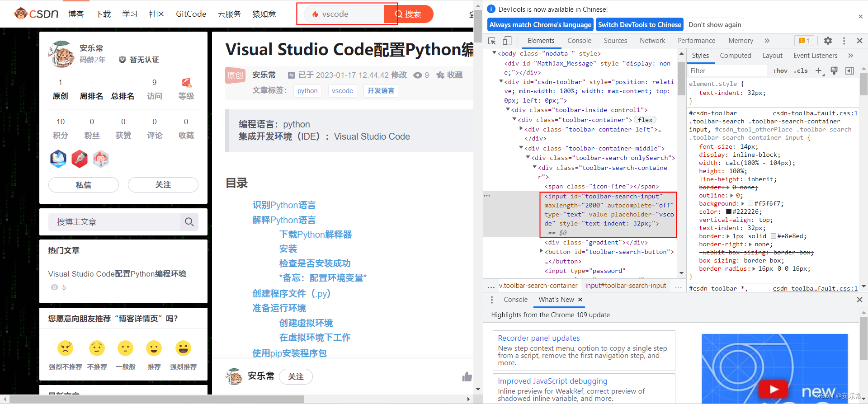Viewport: 868px width, 404px height.
Task: Open the Performance tab
Action: 696,41
